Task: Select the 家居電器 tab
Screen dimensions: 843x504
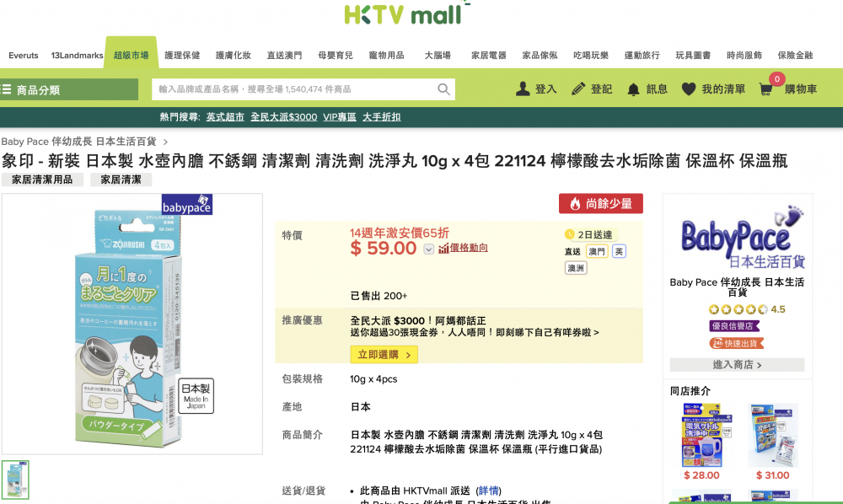Action: click(x=489, y=56)
